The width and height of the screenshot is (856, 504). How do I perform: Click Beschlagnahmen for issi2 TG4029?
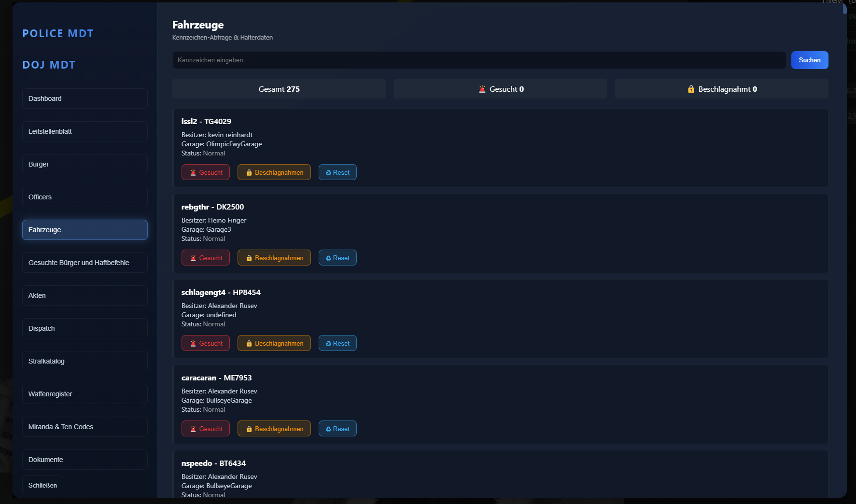click(274, 172)
